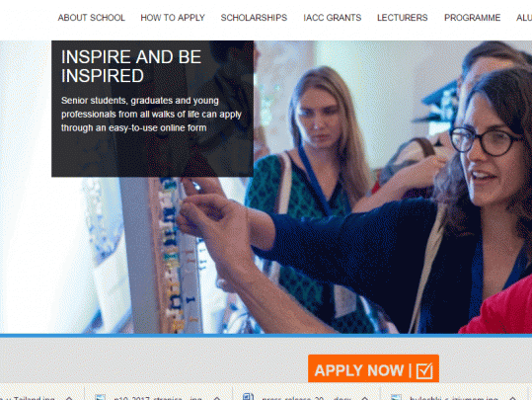532x400 pixels.
Task: Click the orange APPLY NOW button
Action: pos(373,368)
